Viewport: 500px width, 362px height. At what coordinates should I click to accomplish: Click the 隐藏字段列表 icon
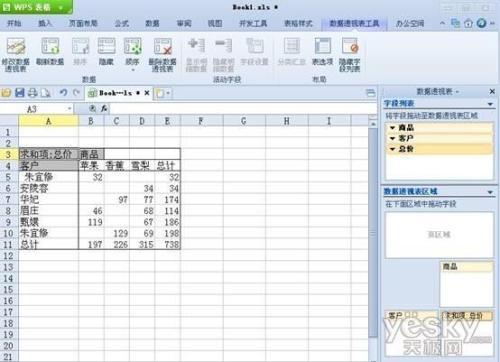coord(350,46)
